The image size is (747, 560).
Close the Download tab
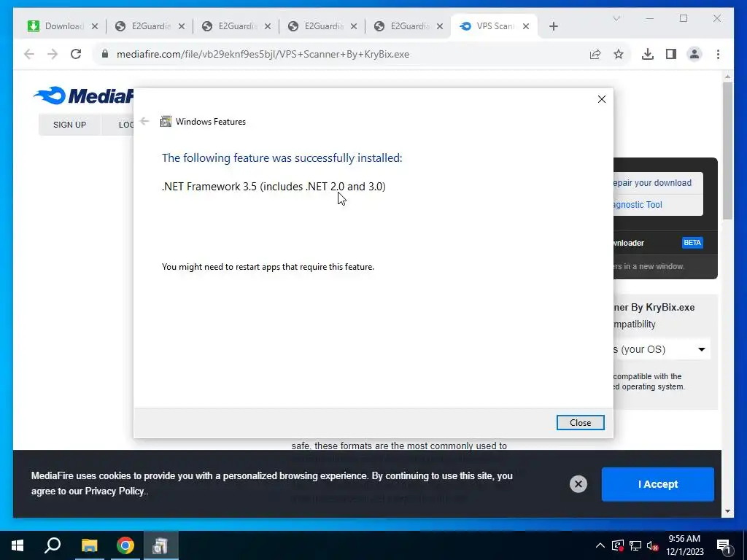pyautogui.click(x=95, y=27)
